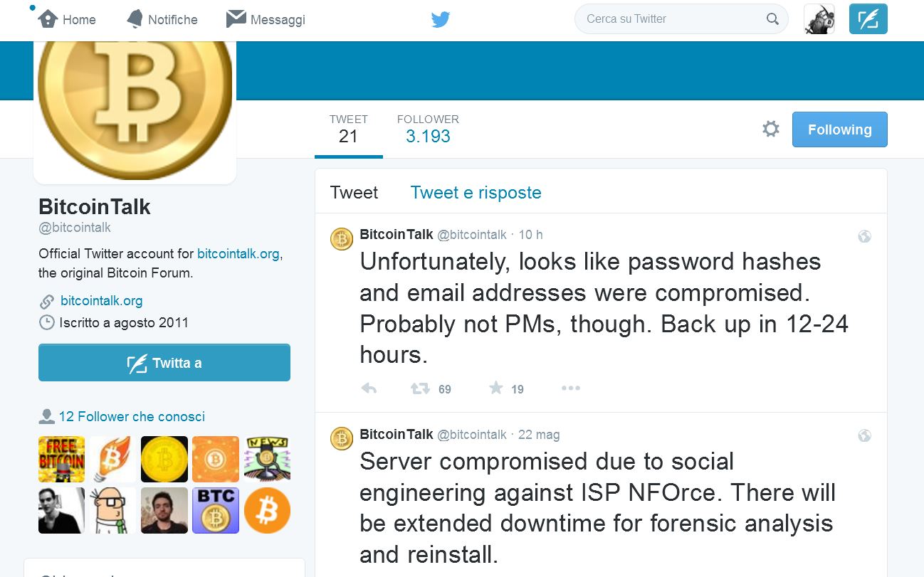The image size is (924, 577).
Task: Favorite the tweet with 19 stars
Action: pos(496,388)
